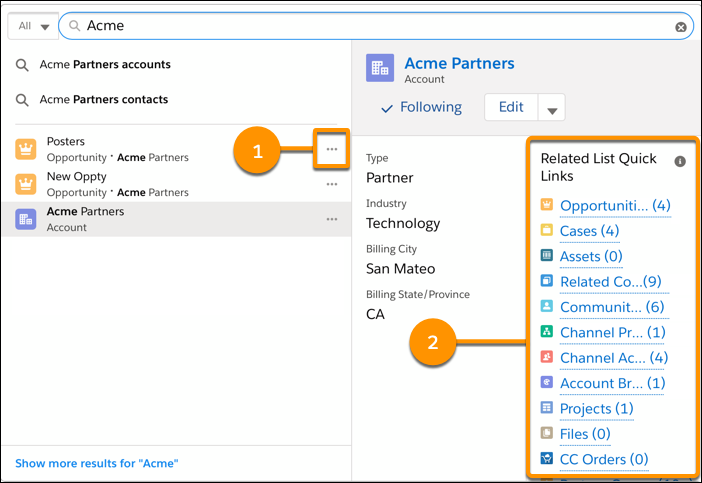Viewport: 702px width, 483px height.
Task: Click the Acme Partners account row icon
Action: coord(26,219)
